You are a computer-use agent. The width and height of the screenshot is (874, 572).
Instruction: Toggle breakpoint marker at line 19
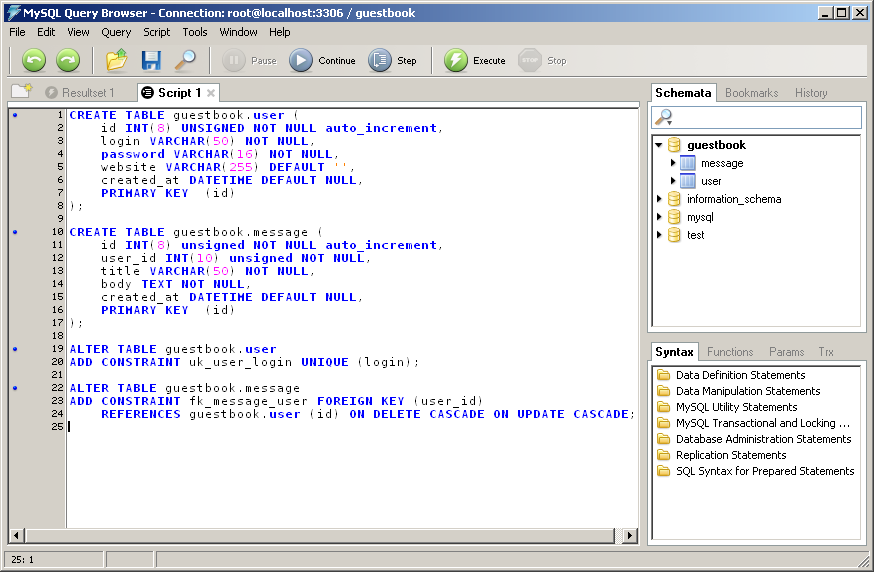(15, 349)
